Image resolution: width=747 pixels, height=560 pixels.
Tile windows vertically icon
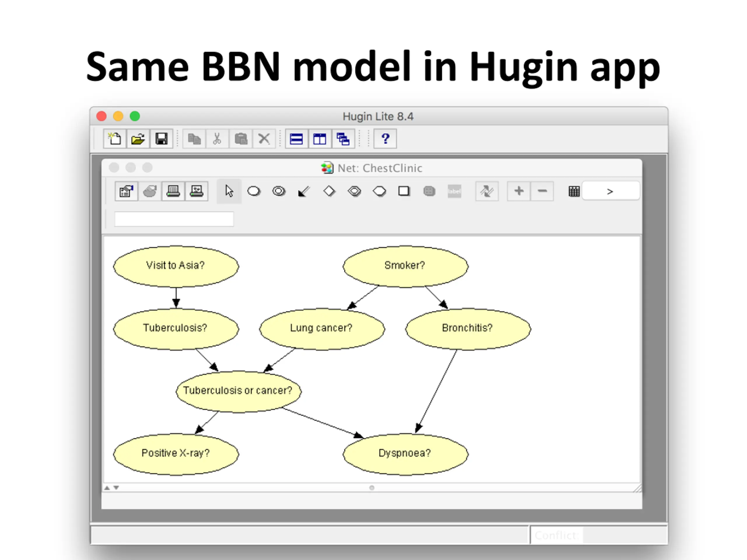(x=320, y=139)
